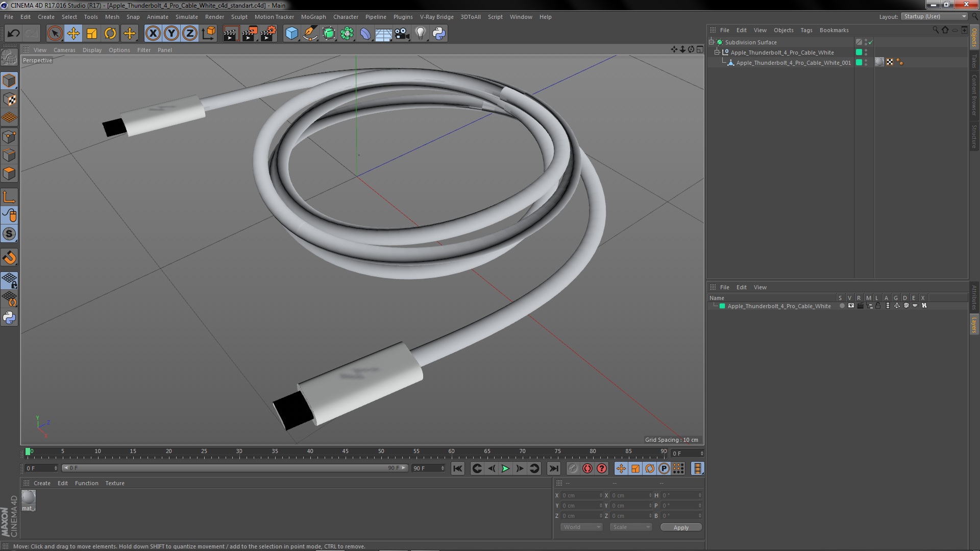Open the Spline Pen tool
Screen dimensions: 980x551
pyautogui.click(x=310, y=34)
